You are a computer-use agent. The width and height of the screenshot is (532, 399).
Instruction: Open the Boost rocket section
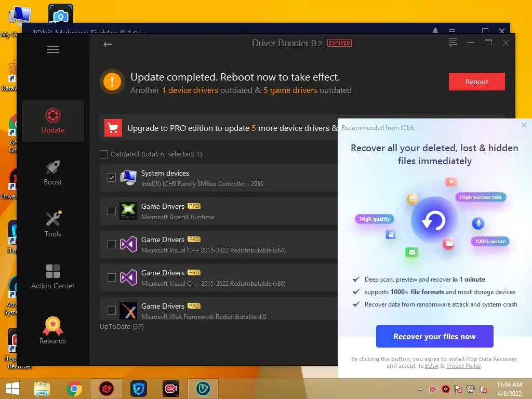point(53,172)
